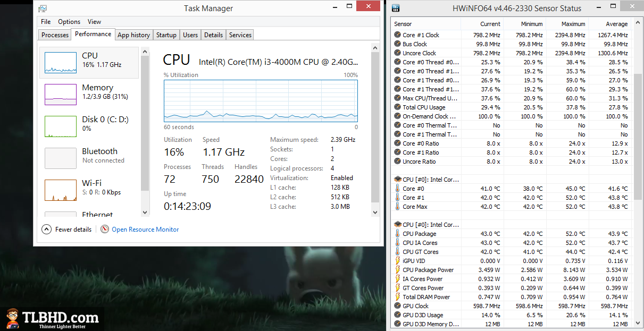The height and width of the screenshot is (331, 644).
Task: Click the Uncore Ratio sensor icon
Action: tap(397, 162)
